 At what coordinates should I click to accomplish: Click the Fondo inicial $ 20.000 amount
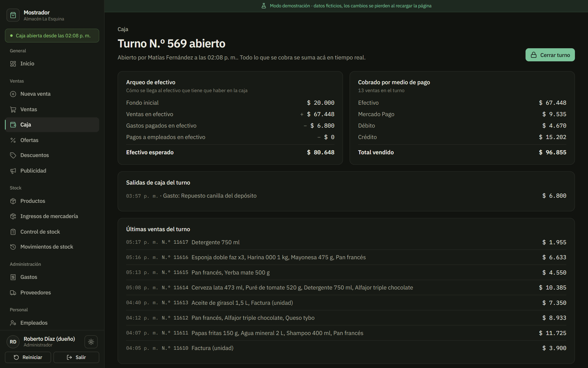321,103
